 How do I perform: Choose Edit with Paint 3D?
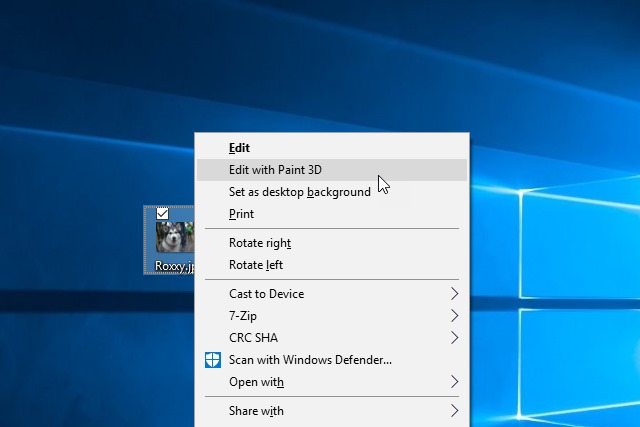point(332,170)
